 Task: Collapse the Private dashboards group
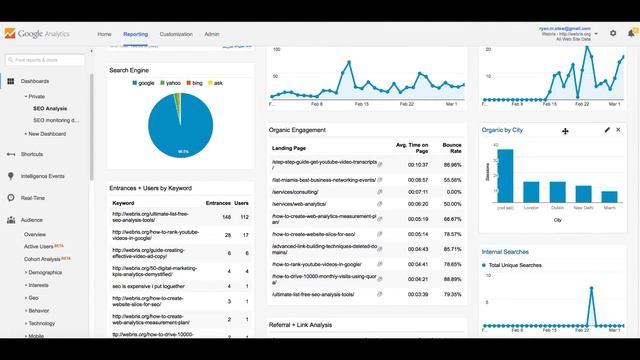26,96
